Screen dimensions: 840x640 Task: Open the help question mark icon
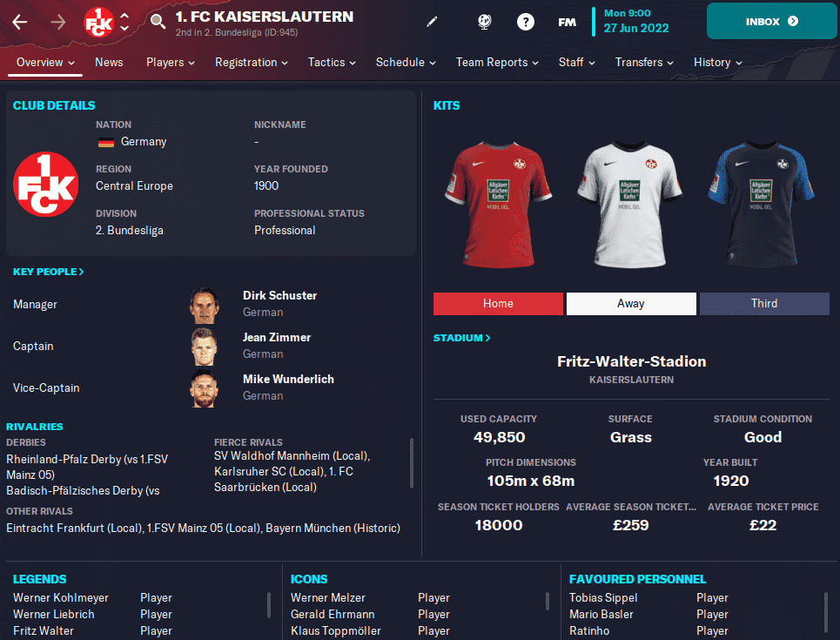coord(526,22)
